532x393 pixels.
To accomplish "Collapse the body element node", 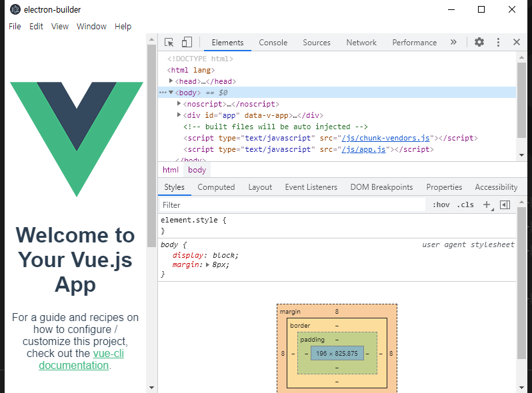I will [x=171, y=92].
